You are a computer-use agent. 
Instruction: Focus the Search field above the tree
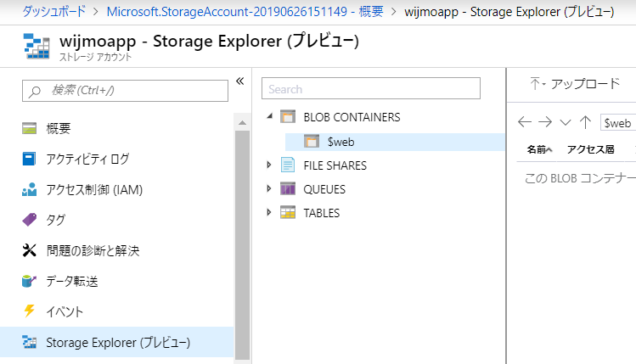pyautogui.click(x=371, y=88)
